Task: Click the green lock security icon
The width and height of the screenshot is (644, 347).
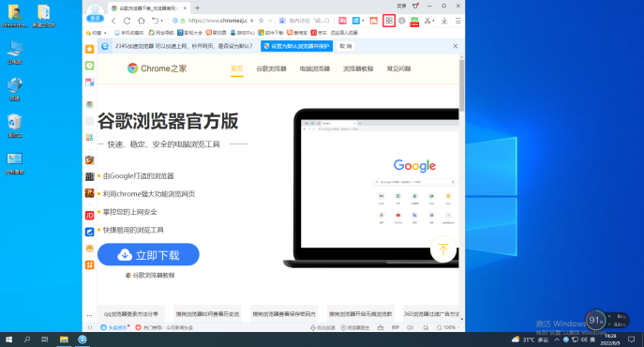Action: [x=183, y=21]
